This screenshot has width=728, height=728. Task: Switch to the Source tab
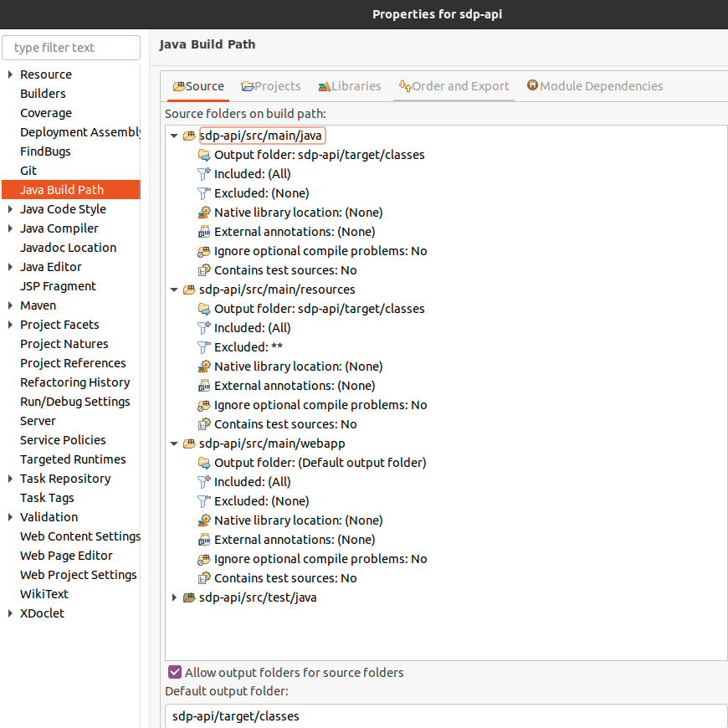[198, 86]
